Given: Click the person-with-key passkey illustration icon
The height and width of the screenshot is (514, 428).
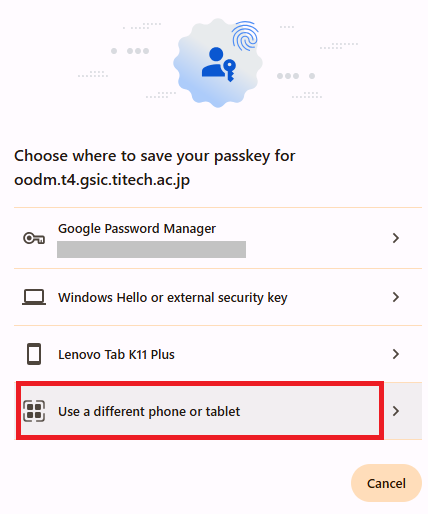Looking at the screenshot, I should pyautogui.click(x=219, y=64).
